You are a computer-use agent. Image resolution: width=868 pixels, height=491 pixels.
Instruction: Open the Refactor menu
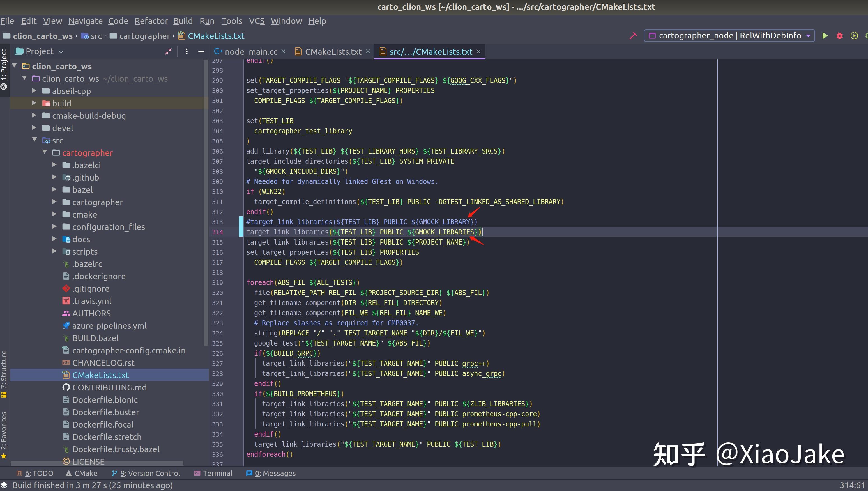151,21
